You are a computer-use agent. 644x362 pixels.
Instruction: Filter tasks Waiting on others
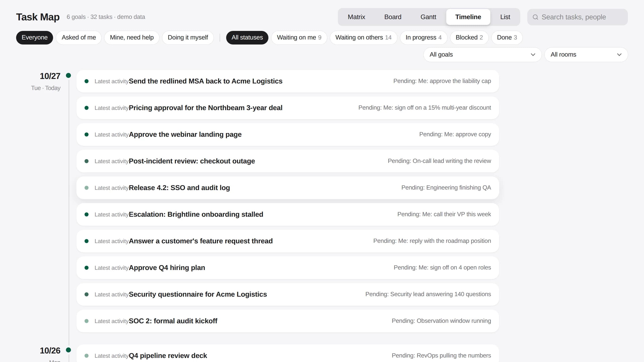pyautogui.click(x=364, y=37)
